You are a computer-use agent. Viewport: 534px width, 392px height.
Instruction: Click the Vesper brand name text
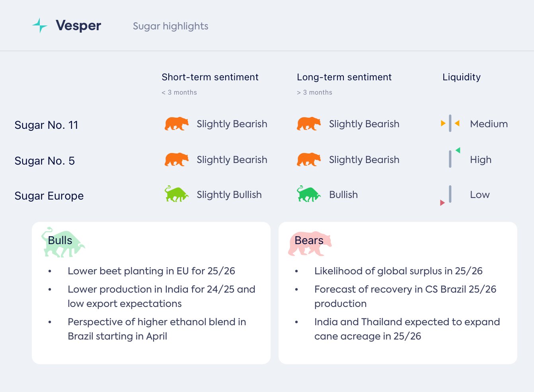click(78, 25)
